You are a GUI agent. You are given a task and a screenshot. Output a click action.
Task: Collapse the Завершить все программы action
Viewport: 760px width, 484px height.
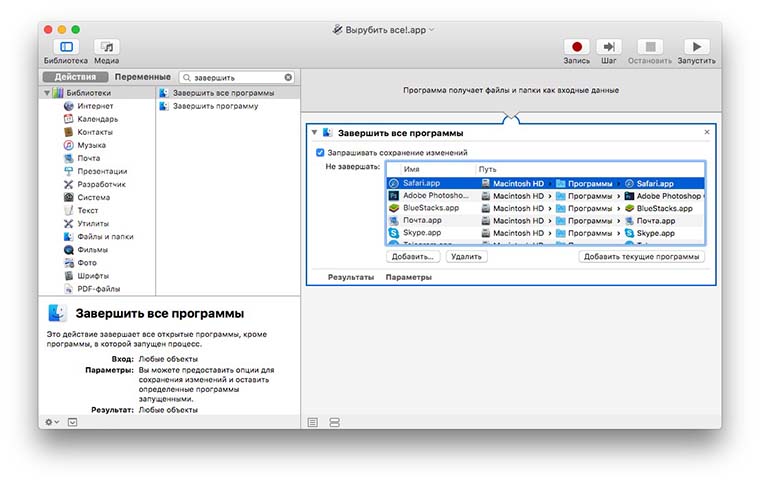pyautogui.click(x=314, y=132)
